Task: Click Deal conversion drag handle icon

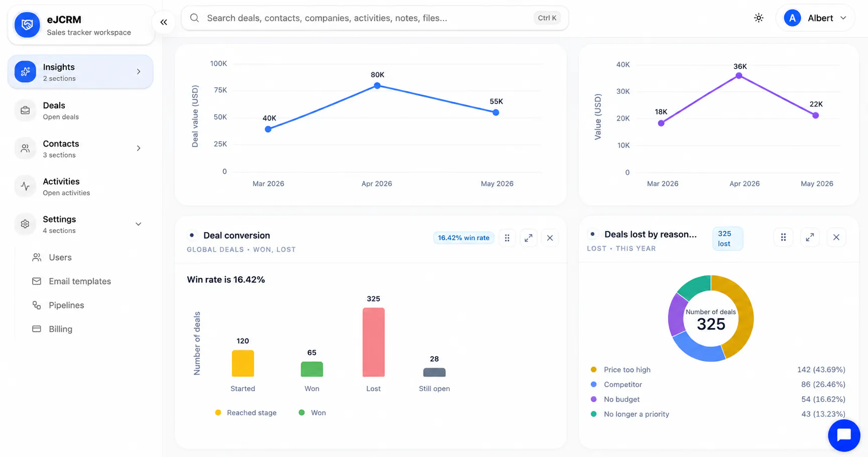Action: tap(507, 238)
